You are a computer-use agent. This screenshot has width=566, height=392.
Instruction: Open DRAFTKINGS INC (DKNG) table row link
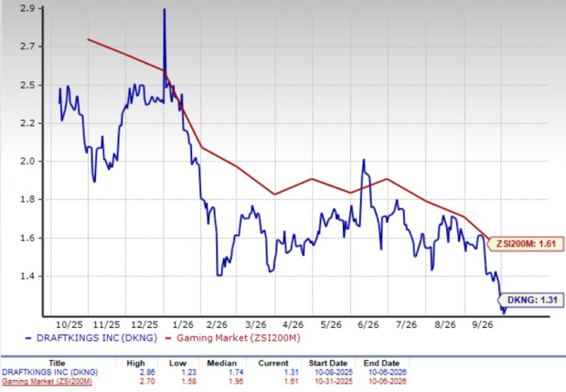49,372
